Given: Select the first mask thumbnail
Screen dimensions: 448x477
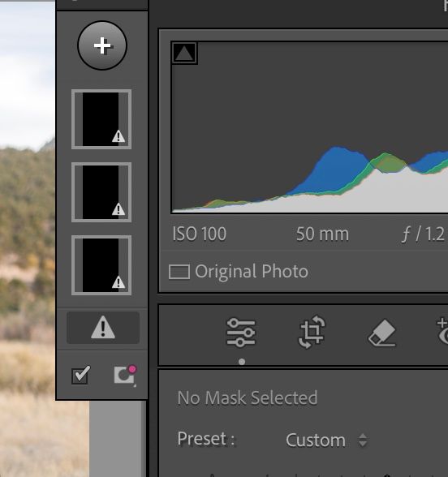Looking at the screenshot, I should click(101, 119).
